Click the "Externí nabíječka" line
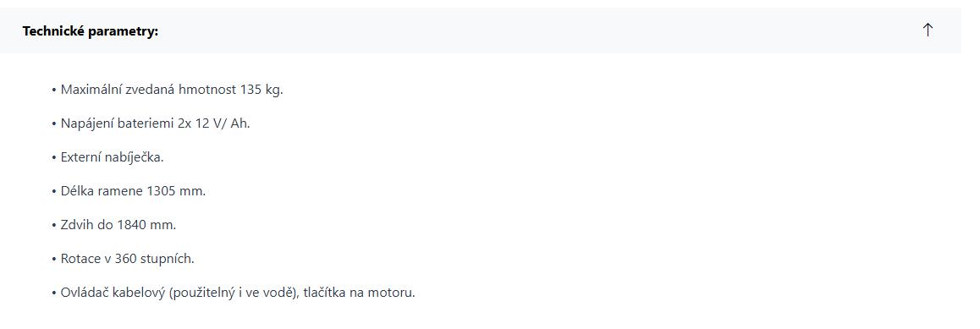Image resolution: width=980 pixels, height=329 pixels. 111,157
